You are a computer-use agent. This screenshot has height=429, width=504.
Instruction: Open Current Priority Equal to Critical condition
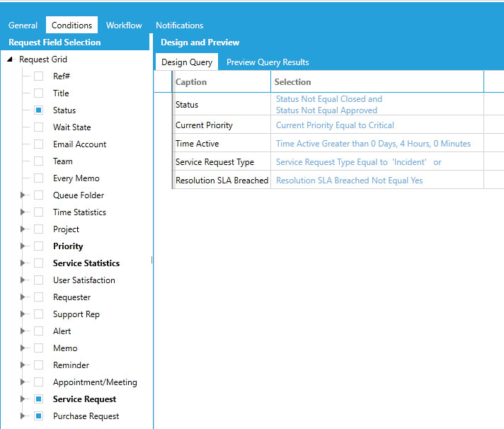click(x=335, y=125)
